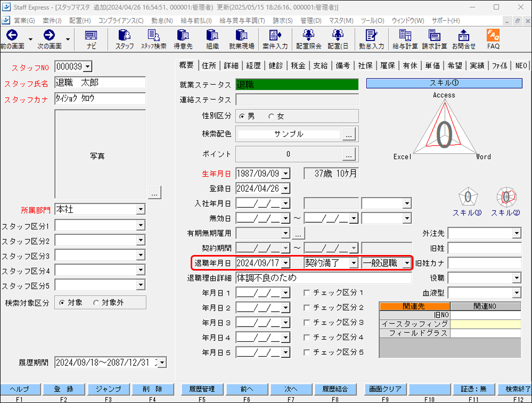The height and width of the screenshot is (403, 532).
Task: Open the 請求計算 billing icon
Action: (x=434, y=35)
